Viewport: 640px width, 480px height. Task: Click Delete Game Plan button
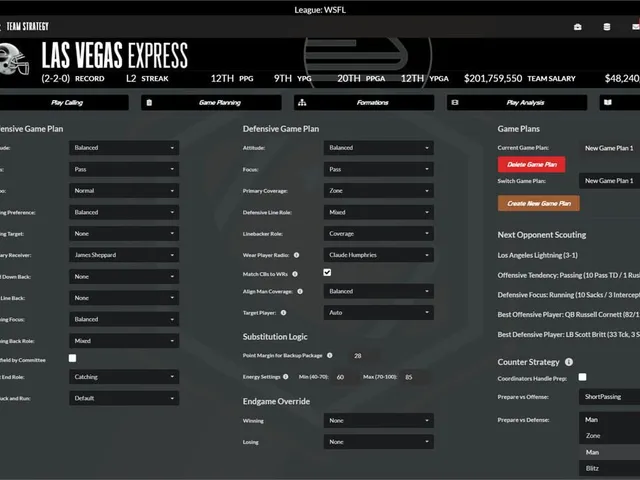coord(531,164)
